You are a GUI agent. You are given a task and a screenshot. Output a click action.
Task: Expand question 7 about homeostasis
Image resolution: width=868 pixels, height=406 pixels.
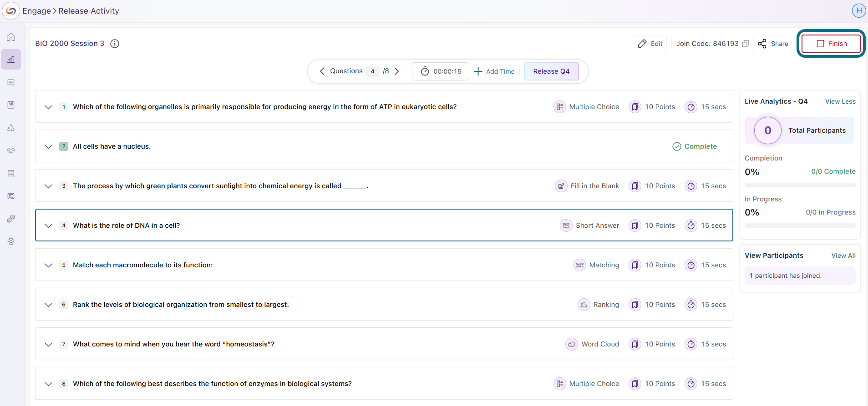tap(48, 344)
